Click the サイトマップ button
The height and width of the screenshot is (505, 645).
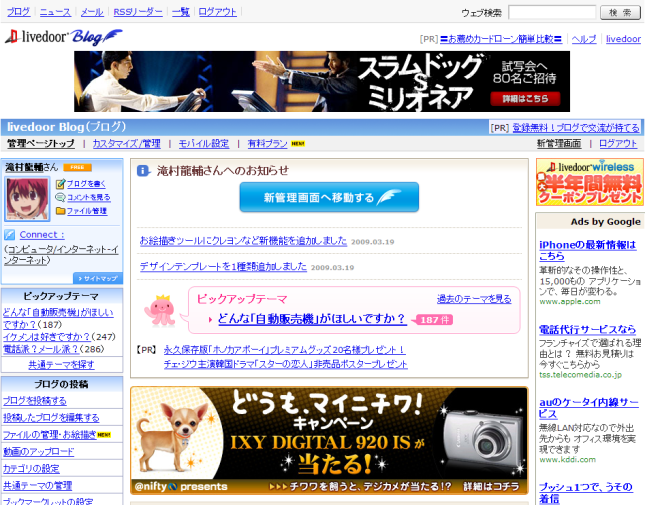click(98, 278)
